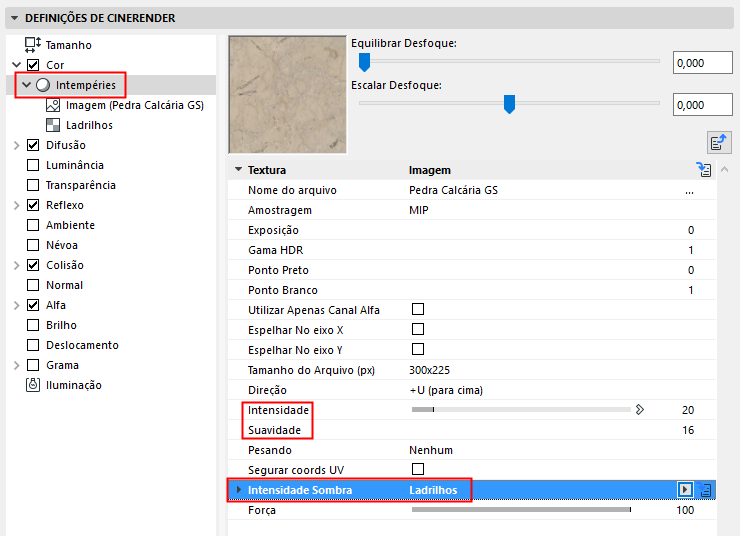Toggle the Cor channel checkbox

(x=33, y=65)
